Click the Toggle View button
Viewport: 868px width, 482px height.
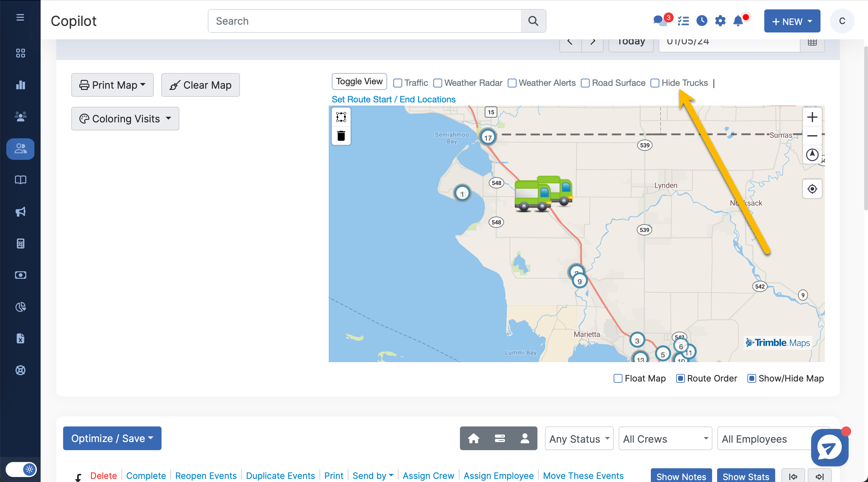pyautogui.click(x=359, y=81)
